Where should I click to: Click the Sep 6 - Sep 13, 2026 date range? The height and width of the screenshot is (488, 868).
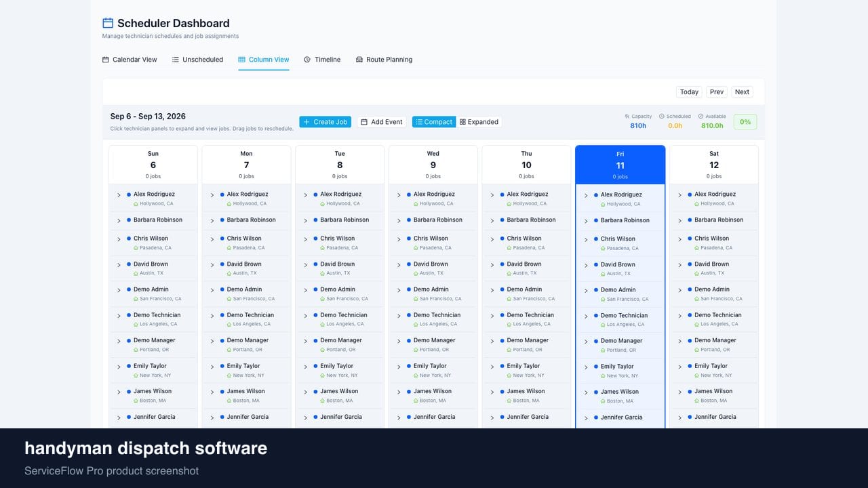148,117
